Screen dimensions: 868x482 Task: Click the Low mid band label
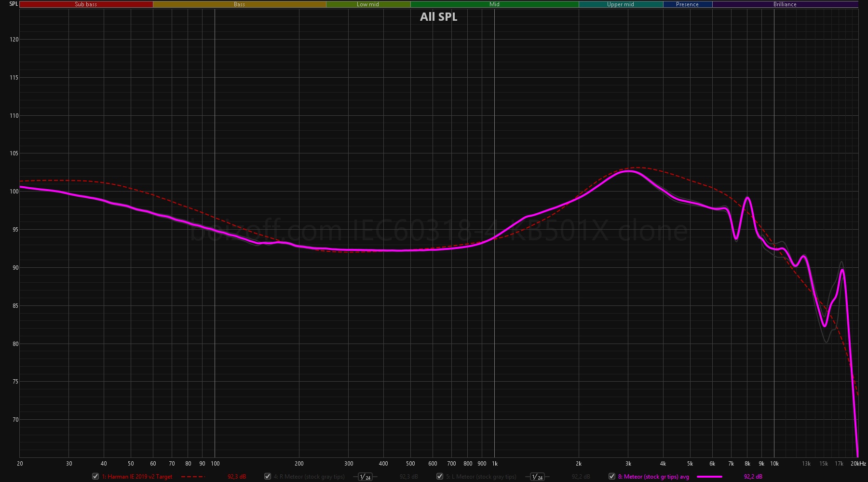pos(368,4)
